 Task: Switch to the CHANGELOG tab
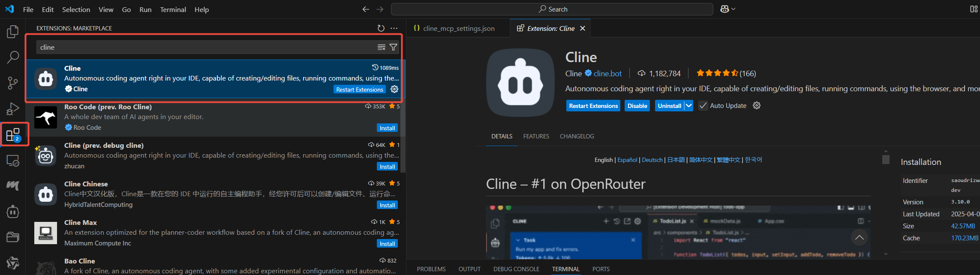point(577,136)
